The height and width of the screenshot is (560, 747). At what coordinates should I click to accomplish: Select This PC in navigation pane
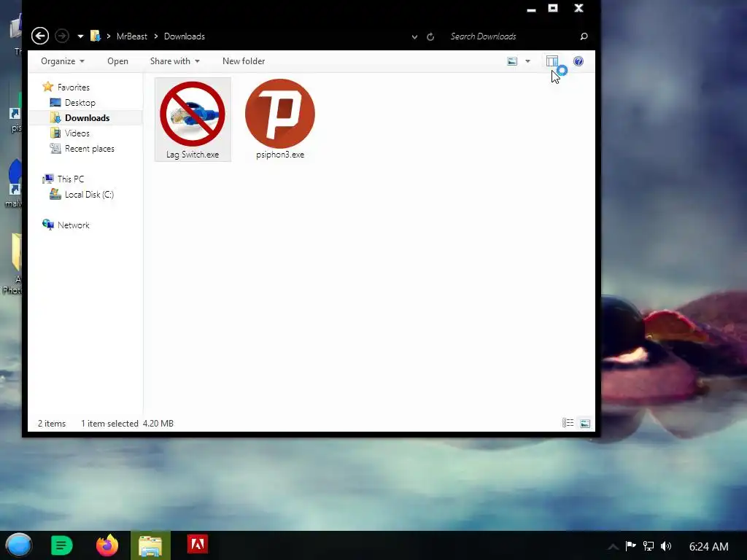71,179
